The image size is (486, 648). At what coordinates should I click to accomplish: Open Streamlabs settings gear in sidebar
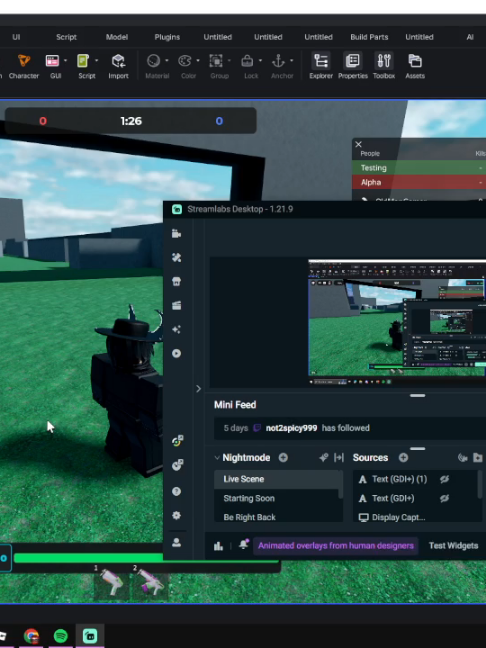pyautogui.click(x=176, y=515)
